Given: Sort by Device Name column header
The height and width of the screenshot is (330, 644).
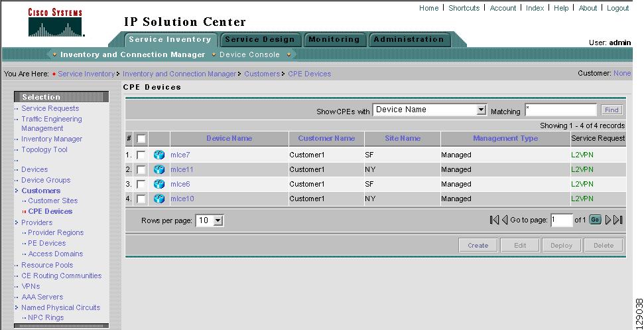Looking at the screenshot, I should 229,139.
